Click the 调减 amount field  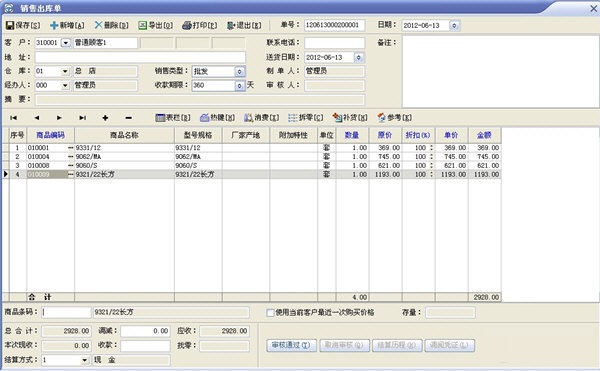pos(145,331)
